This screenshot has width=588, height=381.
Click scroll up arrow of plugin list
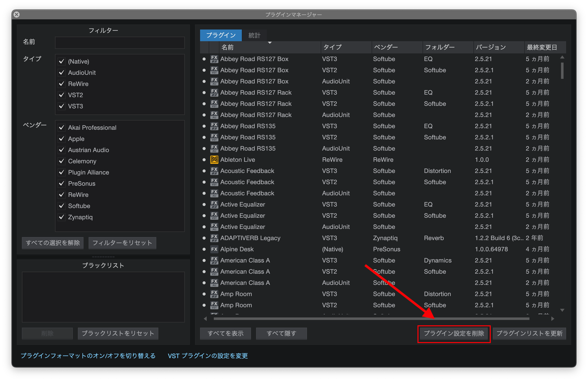(x=562, y=57)
